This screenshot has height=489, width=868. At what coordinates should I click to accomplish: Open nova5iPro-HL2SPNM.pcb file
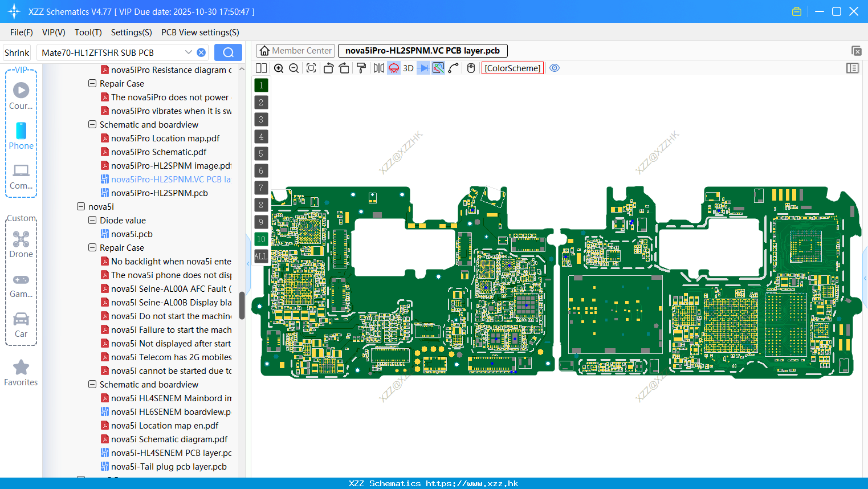[159, 193]
